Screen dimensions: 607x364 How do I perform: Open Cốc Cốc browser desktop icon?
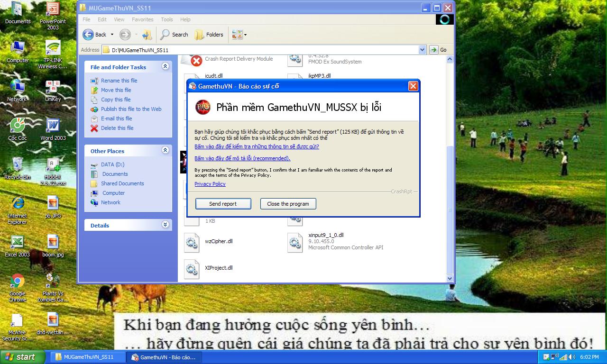coord(18,126)
